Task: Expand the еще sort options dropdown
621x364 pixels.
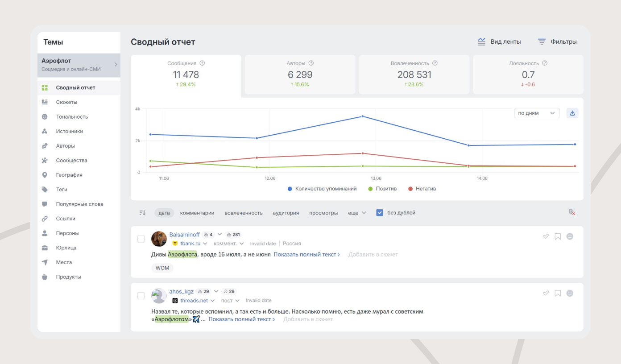Action: 357,213
